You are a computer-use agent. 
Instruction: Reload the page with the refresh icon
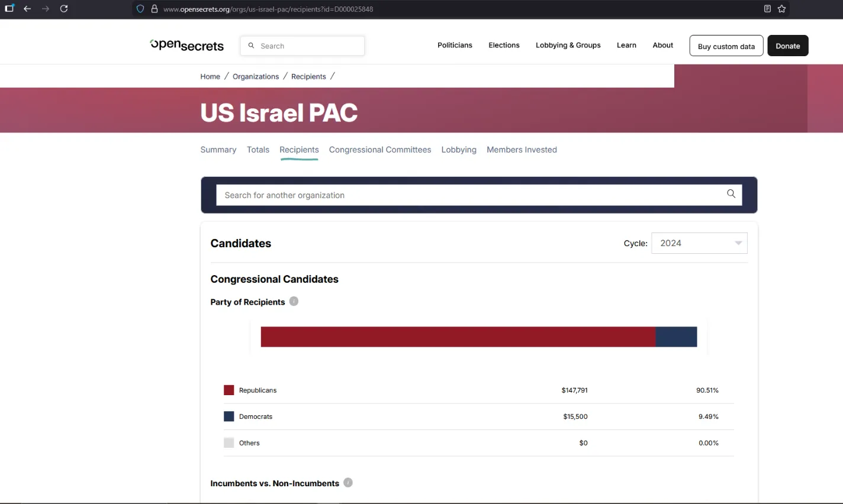[x=64, y=9]
